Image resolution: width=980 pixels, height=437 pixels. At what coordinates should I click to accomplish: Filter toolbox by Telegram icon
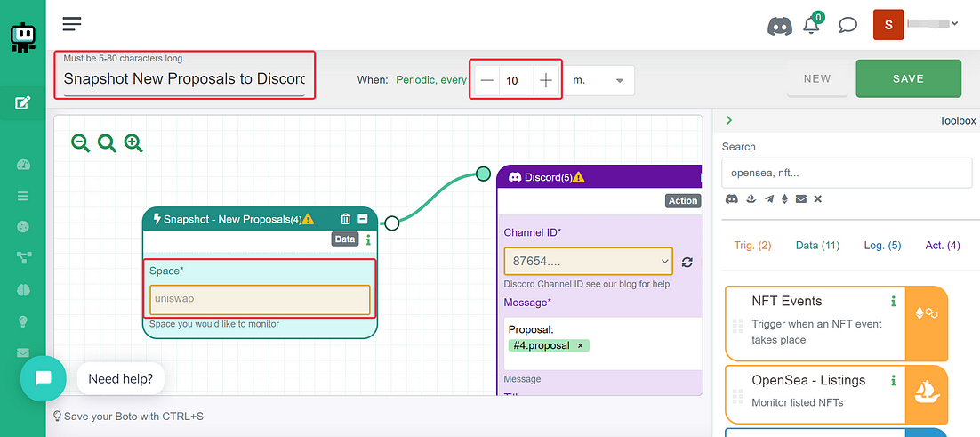(767, 198)
